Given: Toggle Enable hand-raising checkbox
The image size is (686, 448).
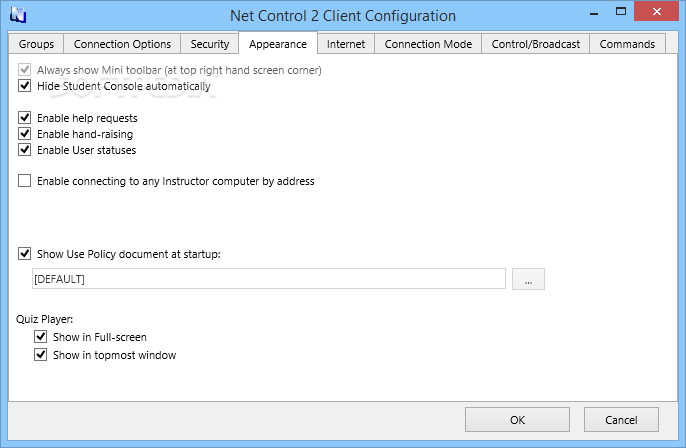Looking at the screenshot, I should tap(24, 134).
